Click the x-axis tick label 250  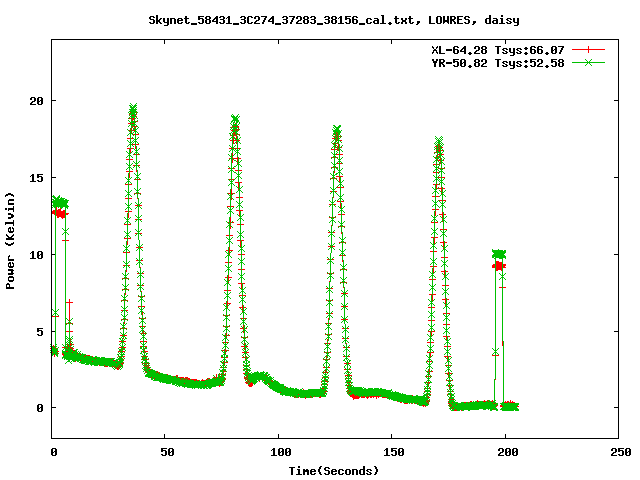620,452
